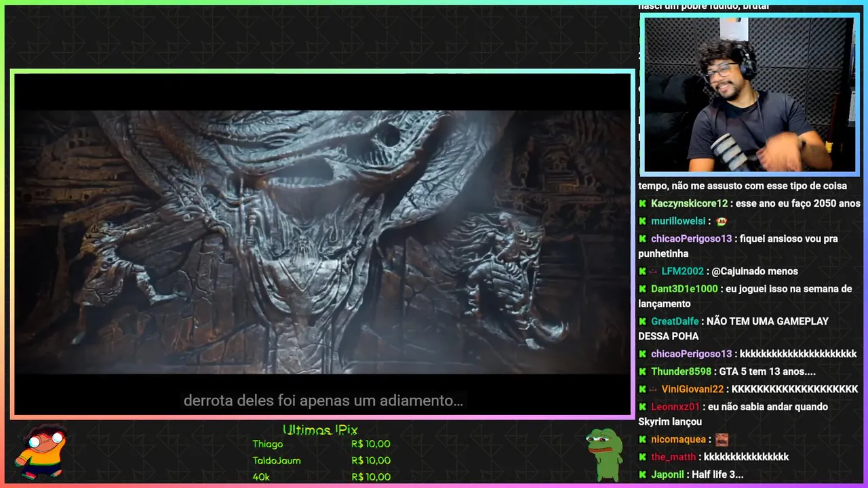Open Leonnxz01's chat profile
Screen dimensions: 868x488
675,407
